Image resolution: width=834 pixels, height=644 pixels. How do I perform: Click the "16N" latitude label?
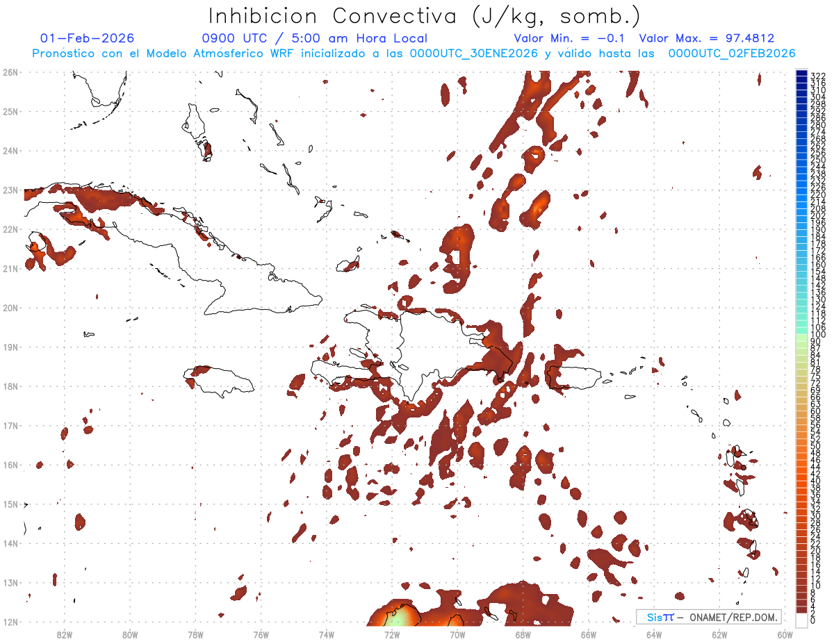click(10, 465)
